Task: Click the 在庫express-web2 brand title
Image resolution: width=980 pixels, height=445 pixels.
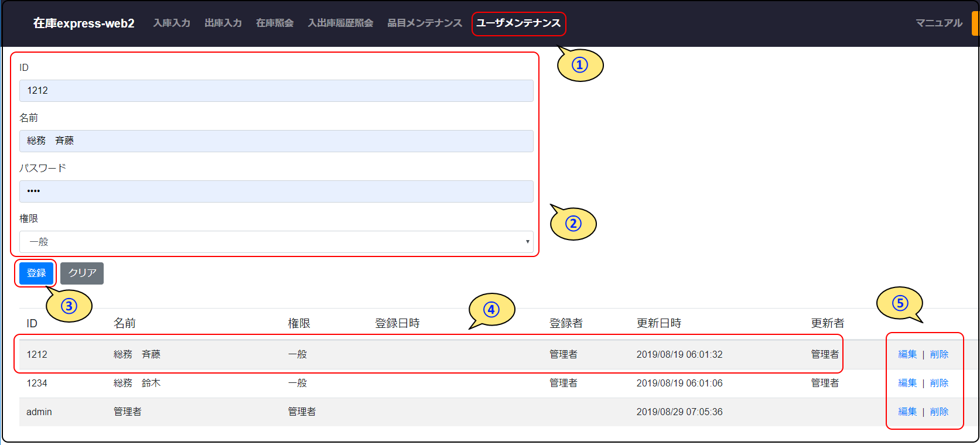Action: click(84, 23)
